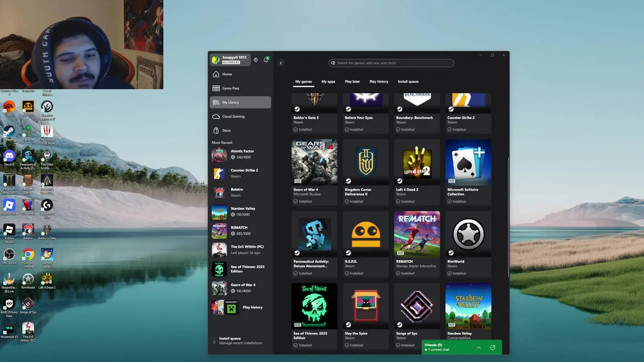Open the OBS Studio desktop shortcut
644x362 pixels.
[x=9, y=256]
